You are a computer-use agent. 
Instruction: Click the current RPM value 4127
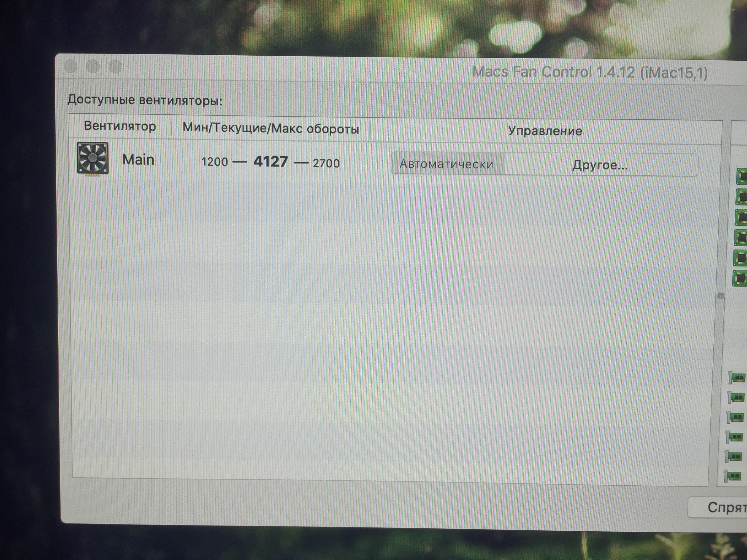point(271,162)
